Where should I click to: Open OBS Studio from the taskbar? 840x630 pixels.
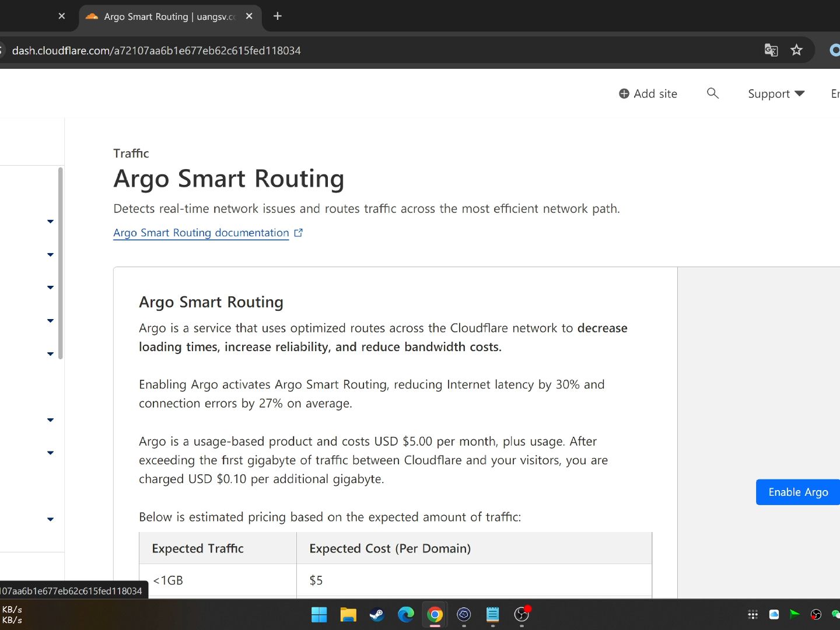[x=521, y=614]
